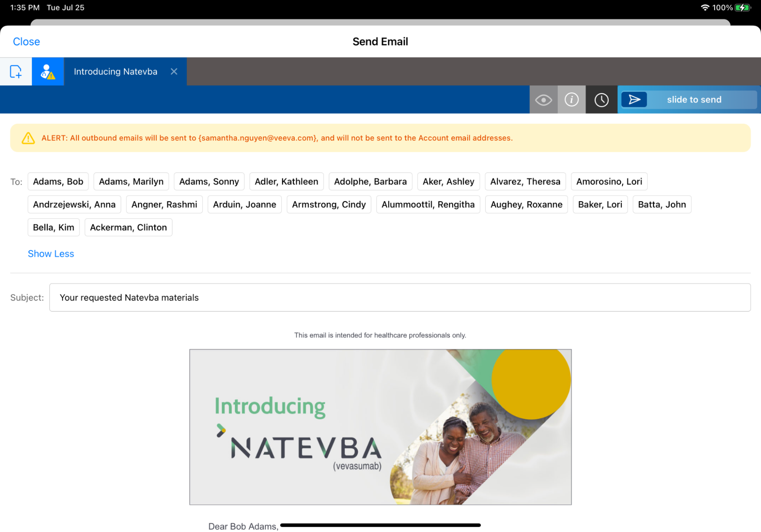Screen dimensions: 761x532
Task: Select recipient Batta, John
Action: pos(662,204)
